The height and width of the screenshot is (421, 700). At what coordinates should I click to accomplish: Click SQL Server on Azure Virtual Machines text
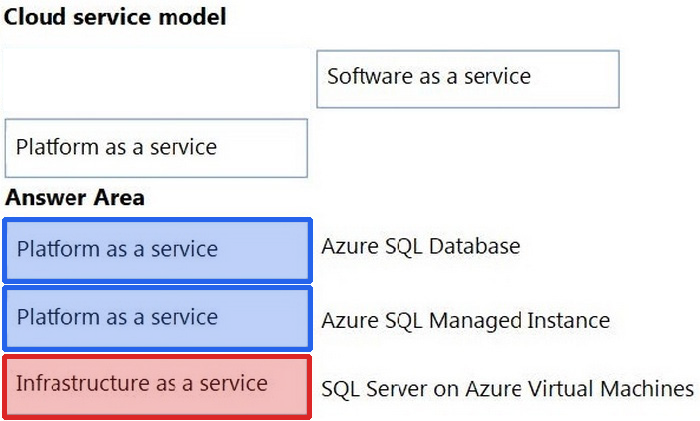(x=508, y=388)
